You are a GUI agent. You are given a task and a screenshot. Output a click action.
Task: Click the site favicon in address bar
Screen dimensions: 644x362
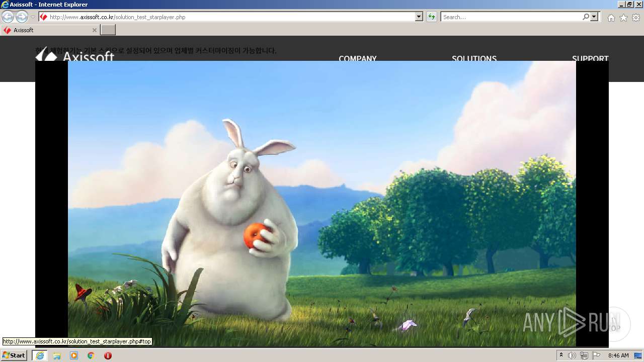(44, 17)
